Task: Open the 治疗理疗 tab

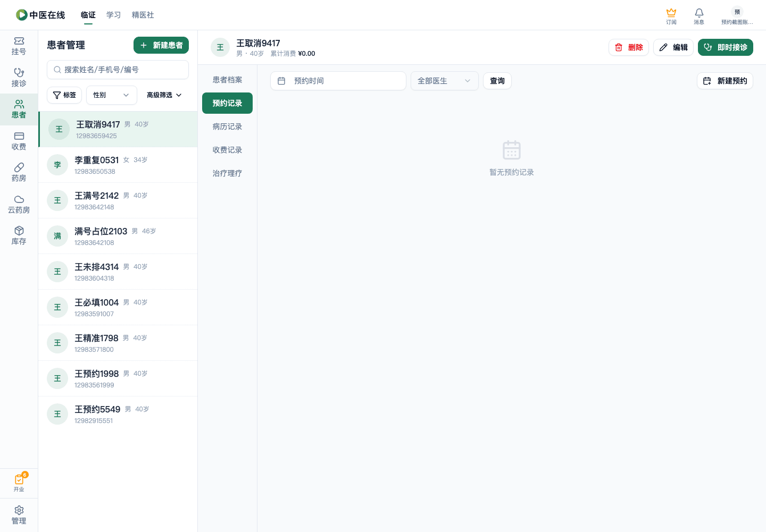Action: tap(227, 173)
